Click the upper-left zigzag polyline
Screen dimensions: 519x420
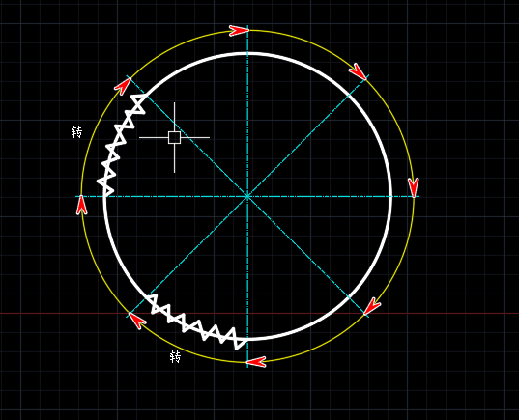pyautogui.click(x=118, y=142)
